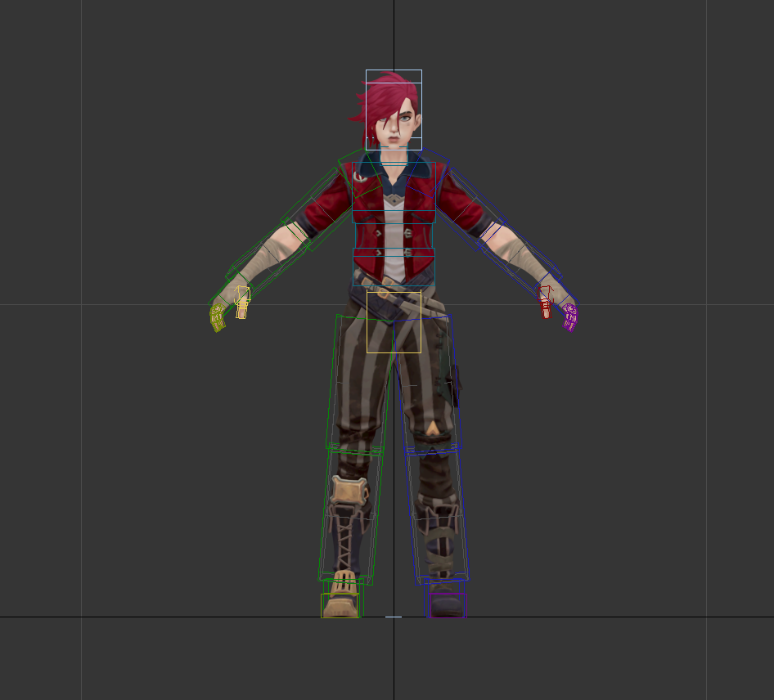The image size is (774, 700).
Task: Pick the purple finger hitbox on the hand
Action: click(570, 317)
